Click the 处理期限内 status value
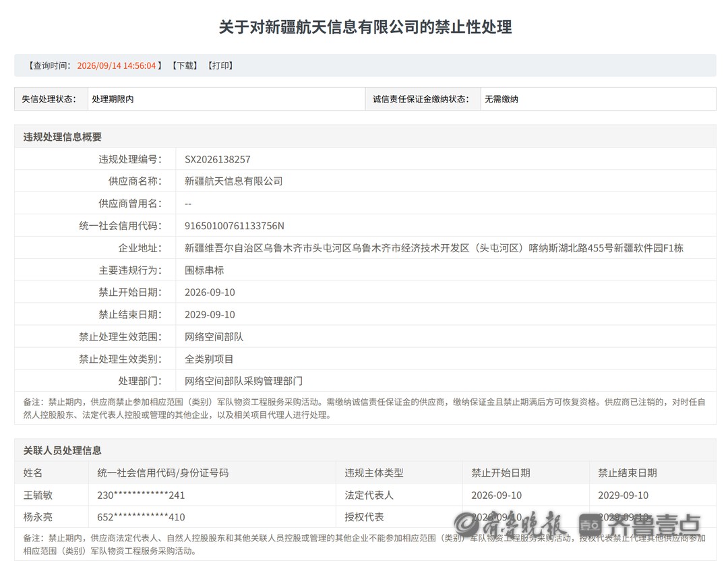 pyautogui.click(x=113, y=99)
